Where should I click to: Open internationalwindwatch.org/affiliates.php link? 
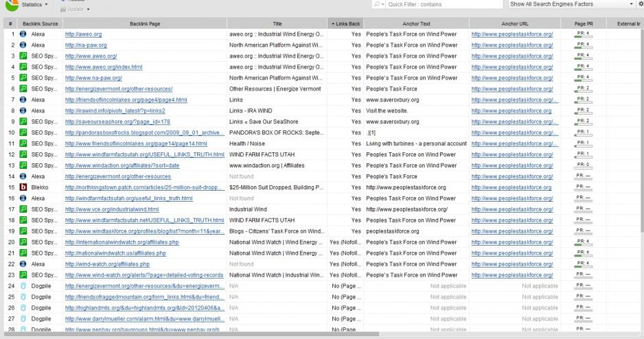pyautogui.click(x=122, y=242)
